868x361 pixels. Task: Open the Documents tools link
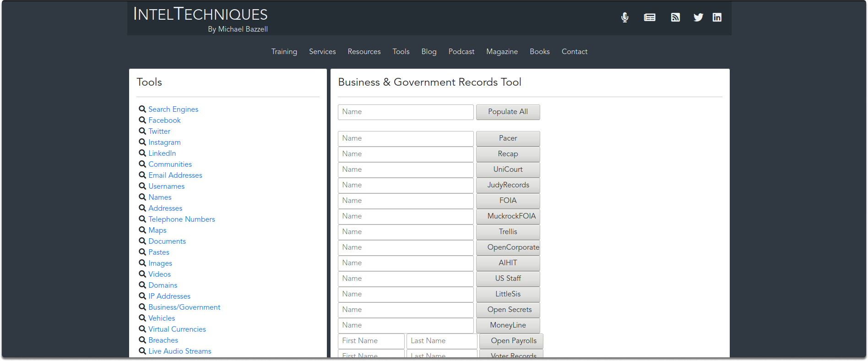tap(167, 241)
